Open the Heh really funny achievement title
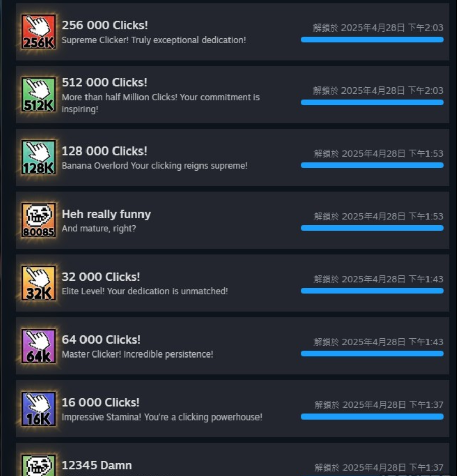The width and height of the screenshot is (457, 476). (x=106, y=214)
